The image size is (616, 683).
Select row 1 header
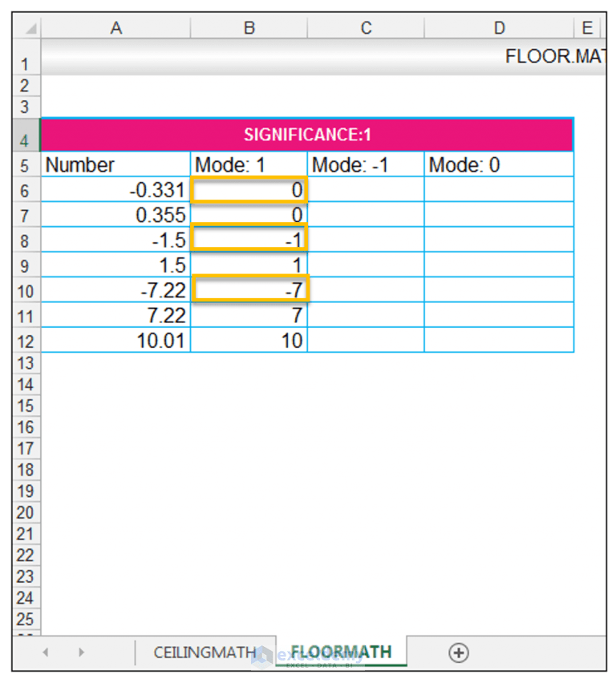[x=26, y=58]
